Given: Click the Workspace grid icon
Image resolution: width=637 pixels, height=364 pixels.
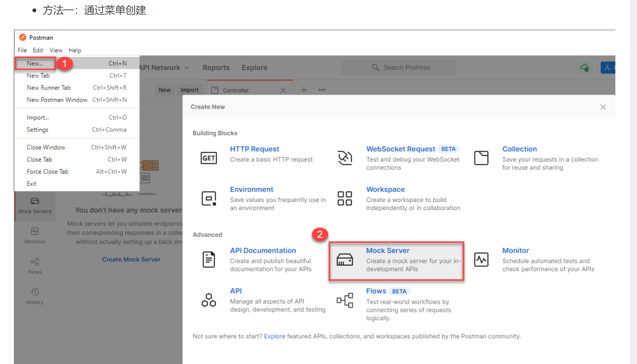Looking at the screenshot, I should [x=345, y=199].
